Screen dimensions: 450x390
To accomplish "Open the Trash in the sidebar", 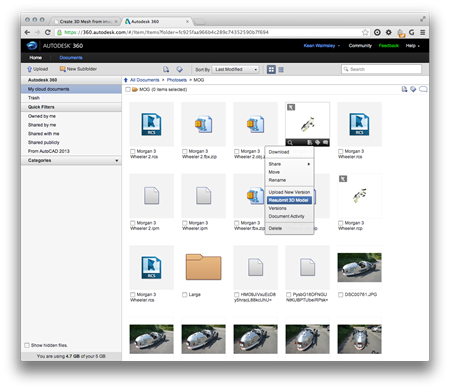I will pyautogui.click(x=71, y=98).
